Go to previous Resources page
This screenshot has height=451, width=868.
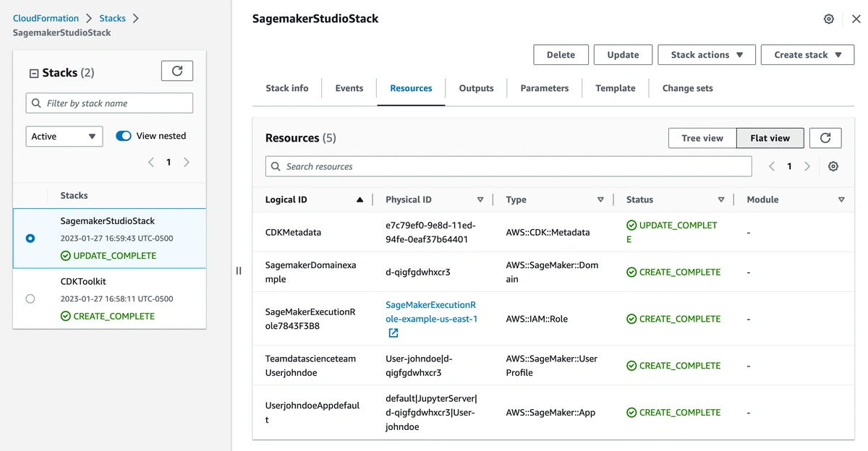[771, 166]
